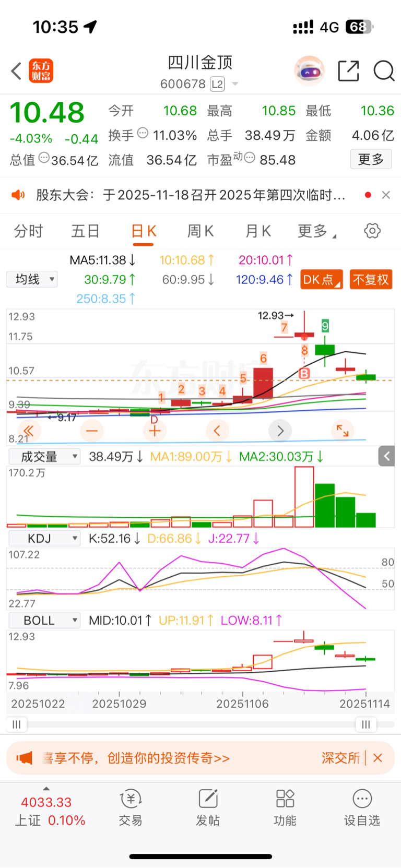This screenshot has width=401, height=868.
Task: Move chart left one step
Action: pyautogui.click(x=217, y=431)
